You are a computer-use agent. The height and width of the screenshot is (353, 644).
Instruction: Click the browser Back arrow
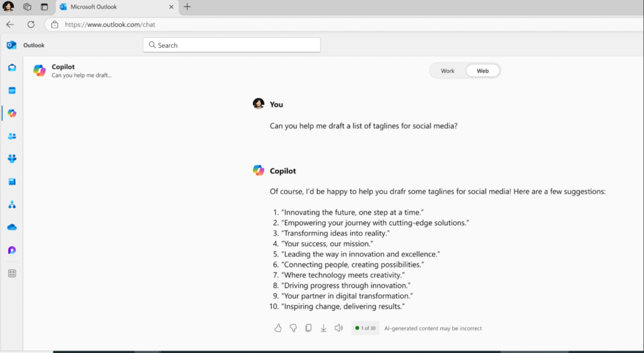(10, 25)
